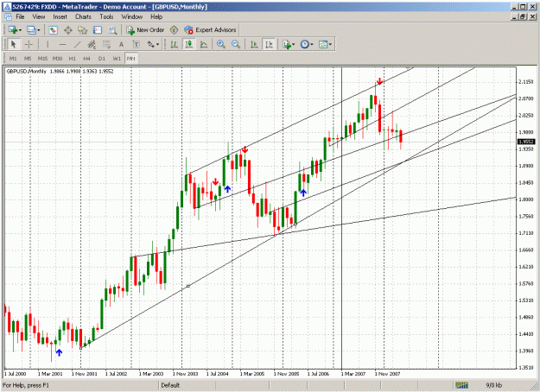Zoom out on the chart

pyautogui.click(x=236, y=44)
